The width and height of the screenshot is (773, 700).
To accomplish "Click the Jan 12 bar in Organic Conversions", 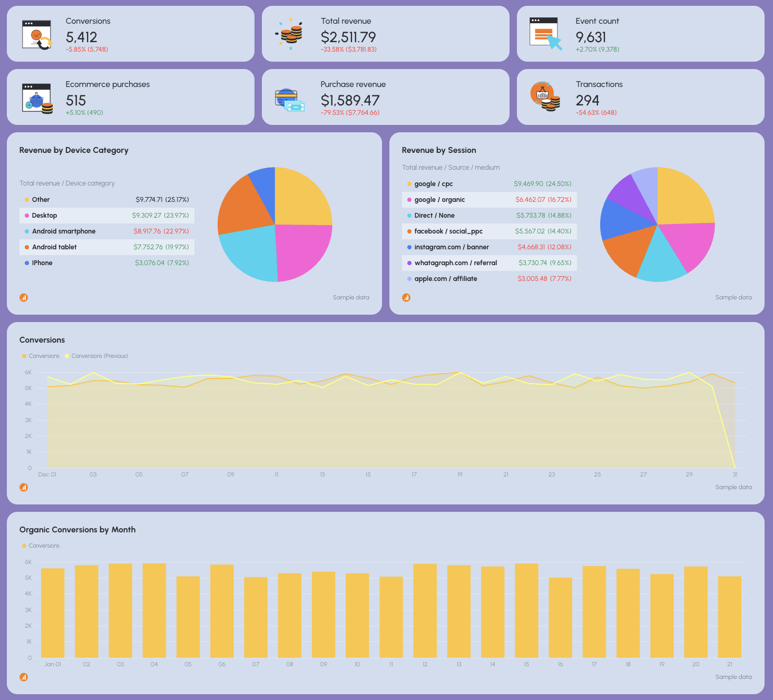I will click(x=425, y=611).
